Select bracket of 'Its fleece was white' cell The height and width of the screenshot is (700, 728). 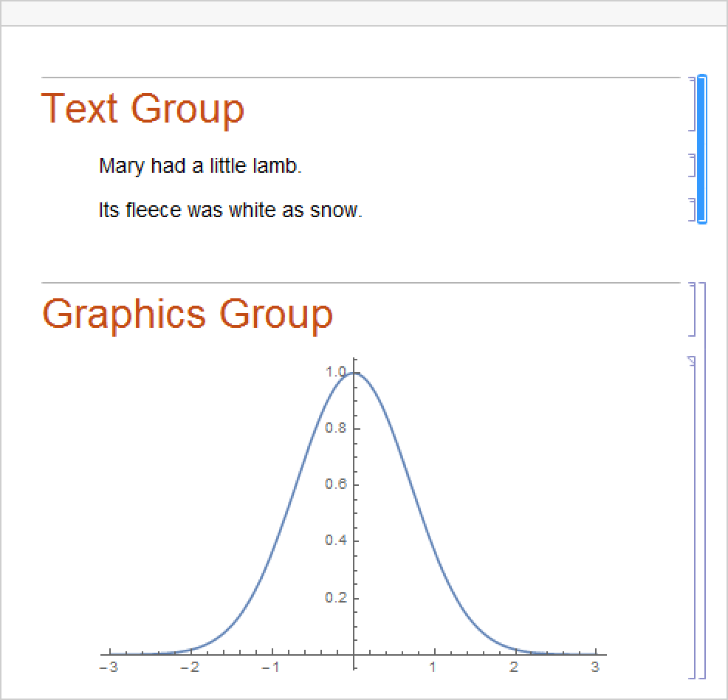coord(693,210)
